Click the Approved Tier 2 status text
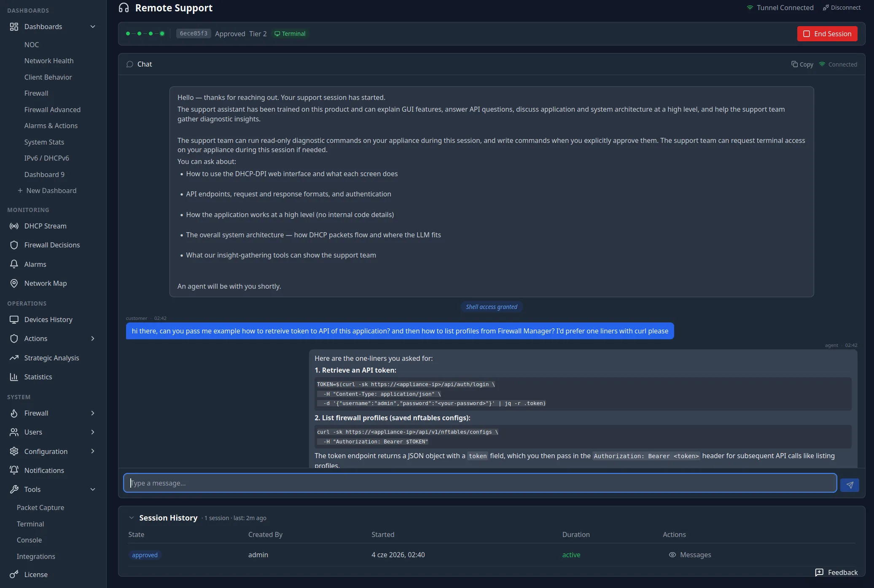 (x=241, y=34)
